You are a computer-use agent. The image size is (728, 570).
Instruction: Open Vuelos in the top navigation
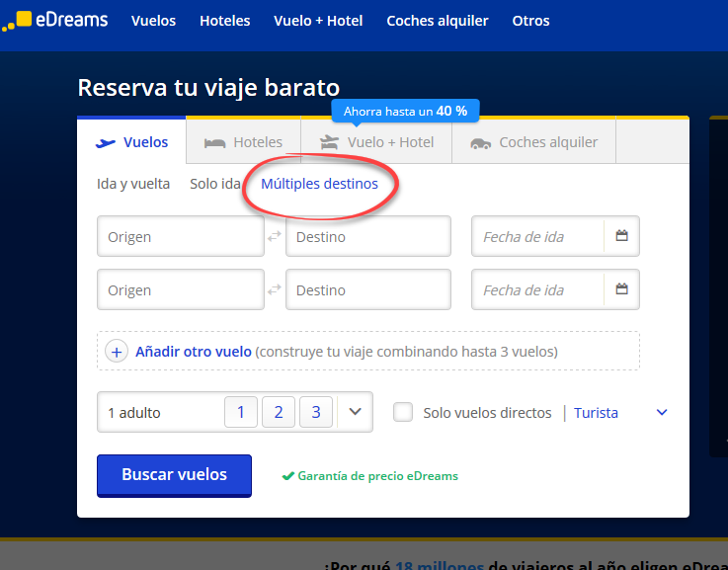(153, 21)
